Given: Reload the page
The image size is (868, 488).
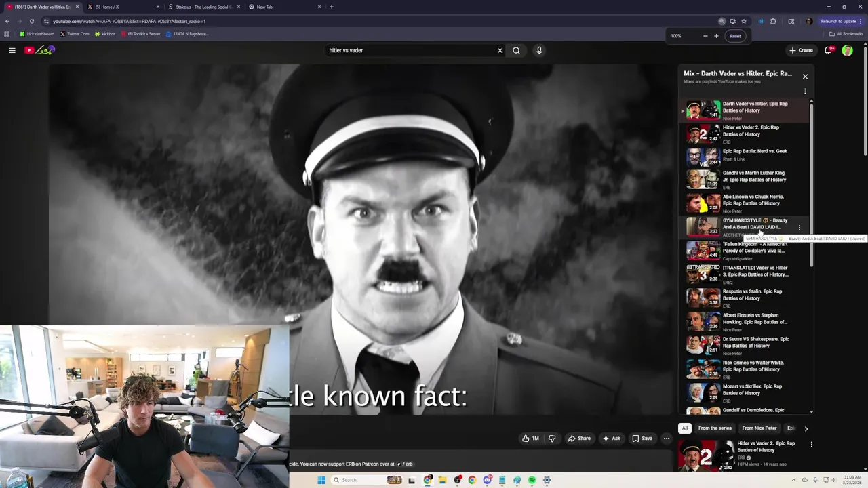Looking at the screenshot, I should point(31,21).
